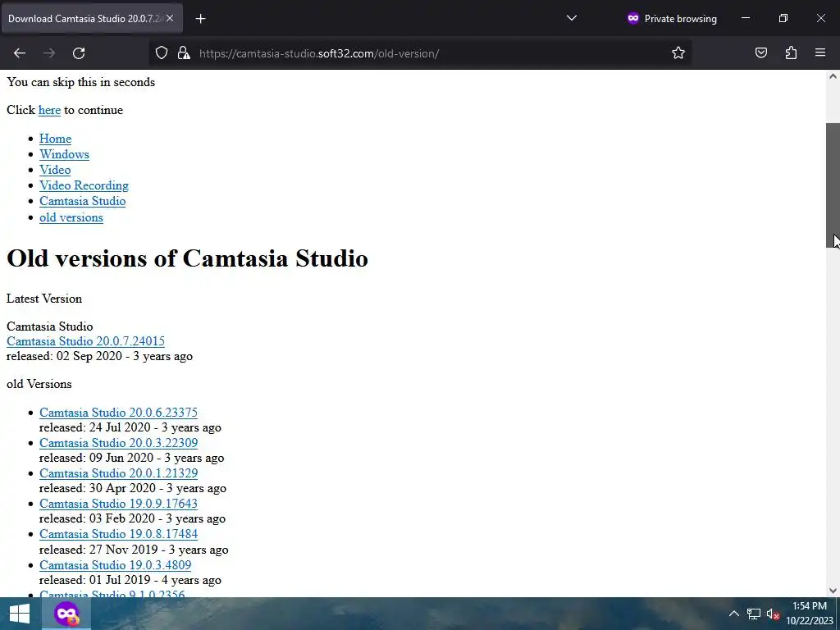Click the 'Latest Version' label
The height and width of the screenshot is (630, 840).
pos(44,299)
